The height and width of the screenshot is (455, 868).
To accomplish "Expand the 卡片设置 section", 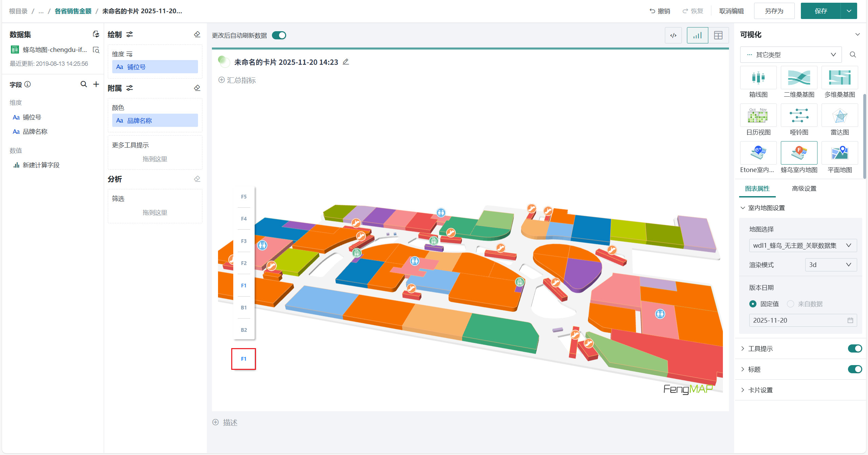I will pos(760,390).
